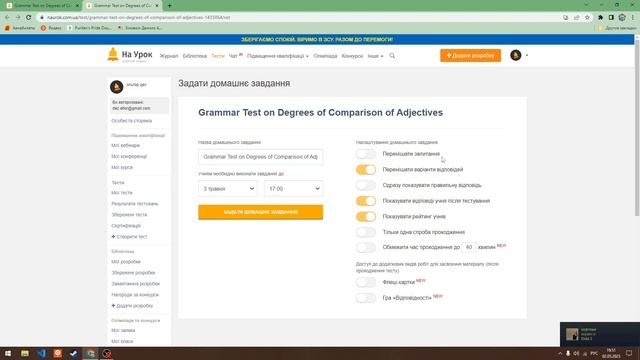Show hidden system tray icons chevron
The image size is (640, 360).
(560, 353)
